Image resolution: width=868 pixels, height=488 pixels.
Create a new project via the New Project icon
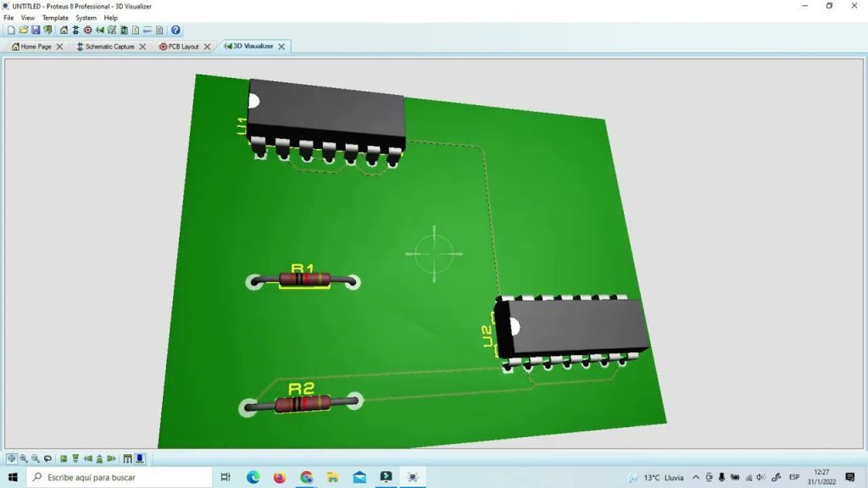tap(11, 30)
